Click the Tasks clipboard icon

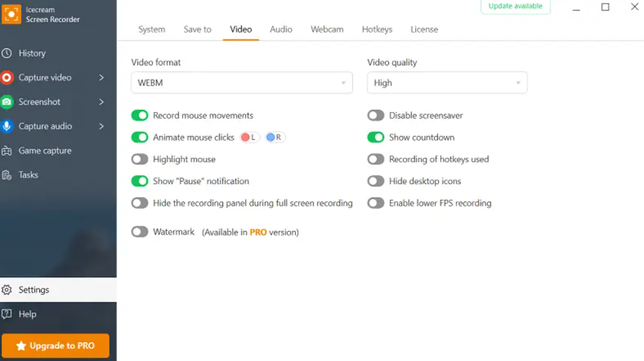[x=7, y=175]
